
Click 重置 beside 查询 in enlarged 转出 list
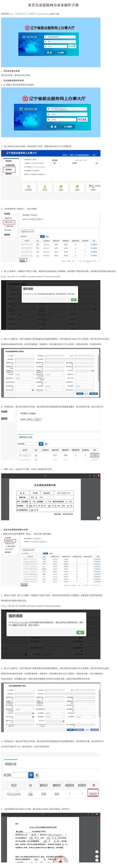click(37, 775)
